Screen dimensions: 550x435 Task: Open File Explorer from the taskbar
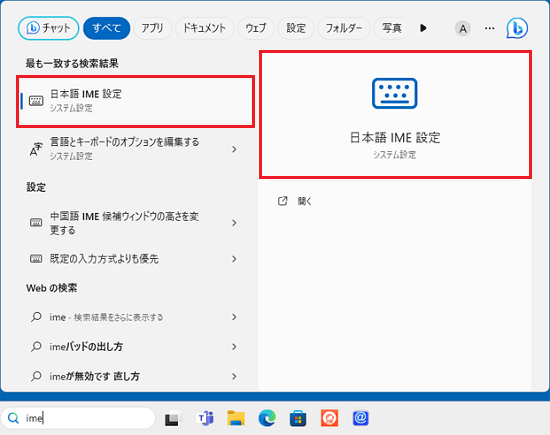[236, 418]
